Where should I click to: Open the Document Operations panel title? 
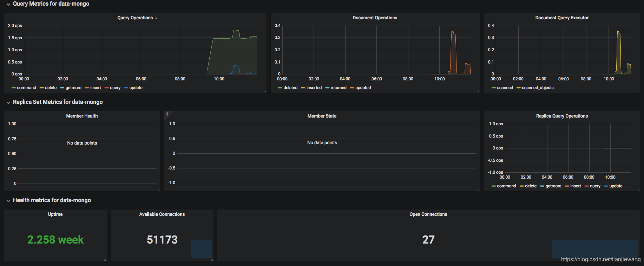[375, 18]
